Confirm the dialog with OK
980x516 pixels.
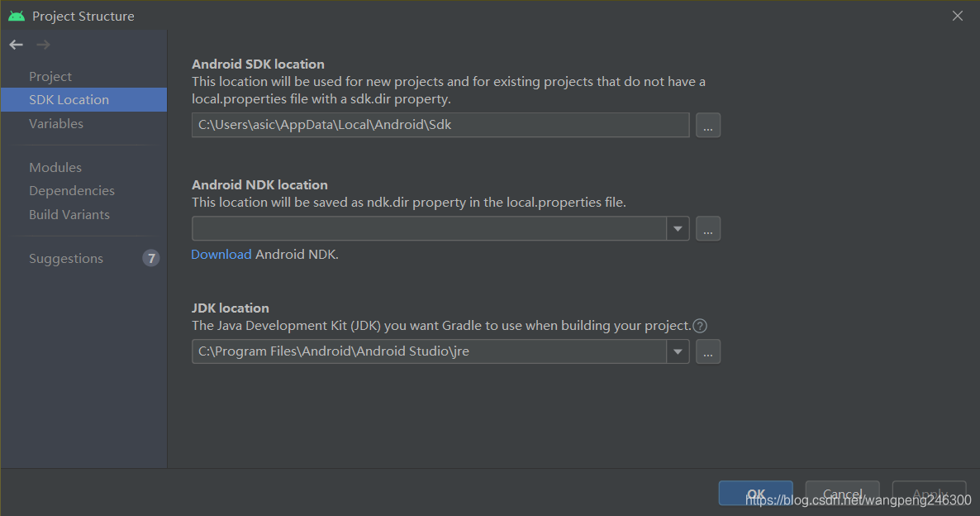coord(755,493)
